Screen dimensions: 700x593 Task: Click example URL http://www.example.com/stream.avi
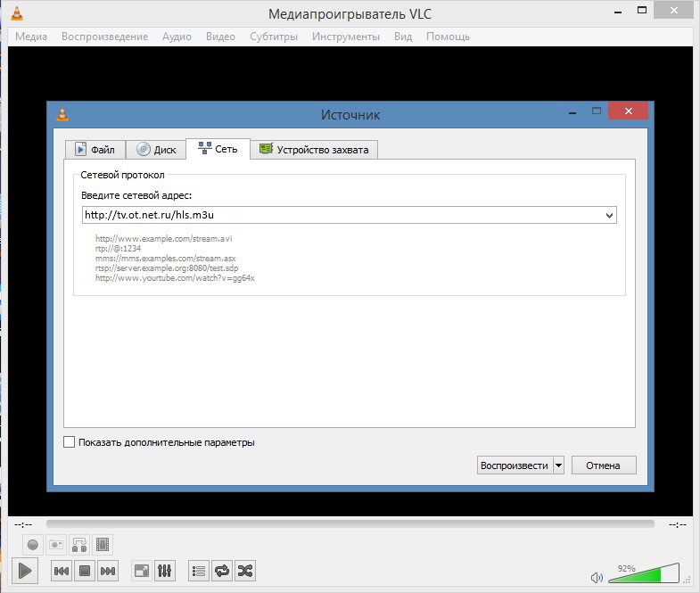164,238
